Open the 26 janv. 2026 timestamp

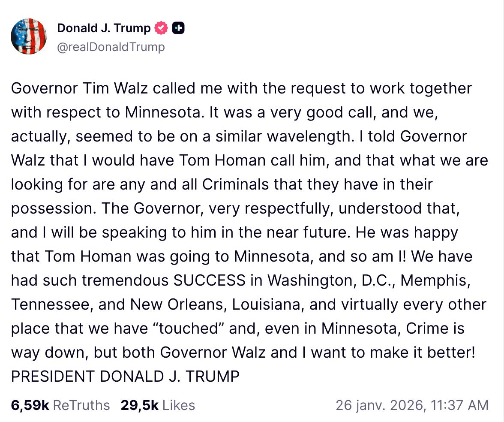(411, 405)
